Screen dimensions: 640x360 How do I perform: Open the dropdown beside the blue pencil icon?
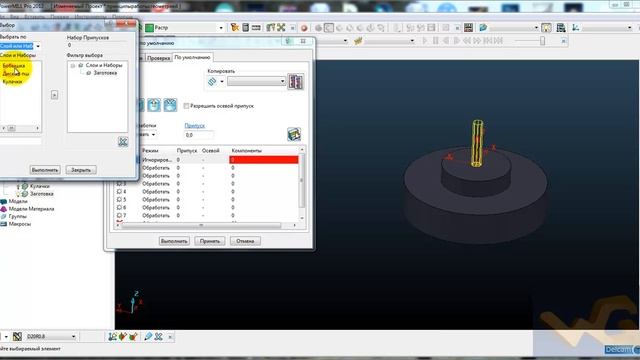[536, 28]
